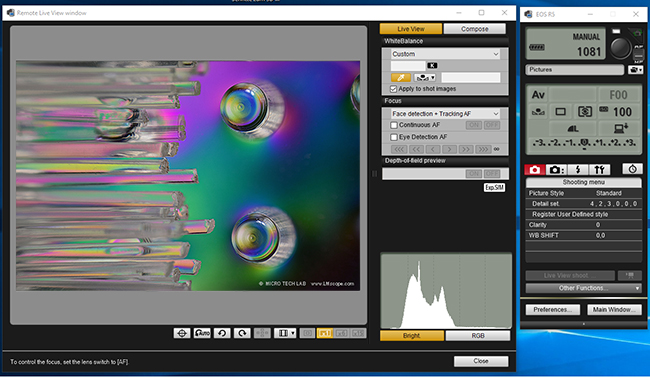Click the white balance eyedropper tool

pyautogui.click(x=400, y=78)
